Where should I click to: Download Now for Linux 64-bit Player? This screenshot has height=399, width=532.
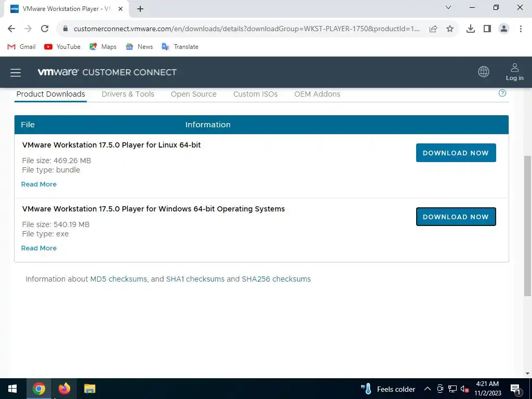(456, 153)
